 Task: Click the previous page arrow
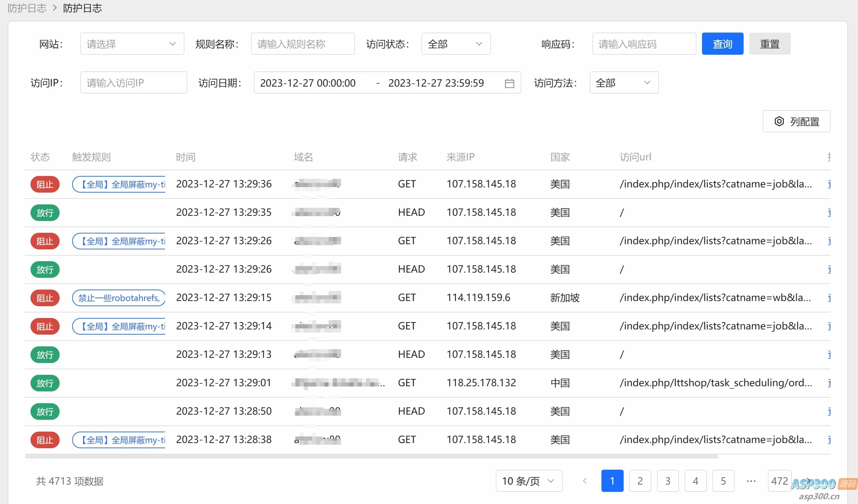tap(585, 481)
